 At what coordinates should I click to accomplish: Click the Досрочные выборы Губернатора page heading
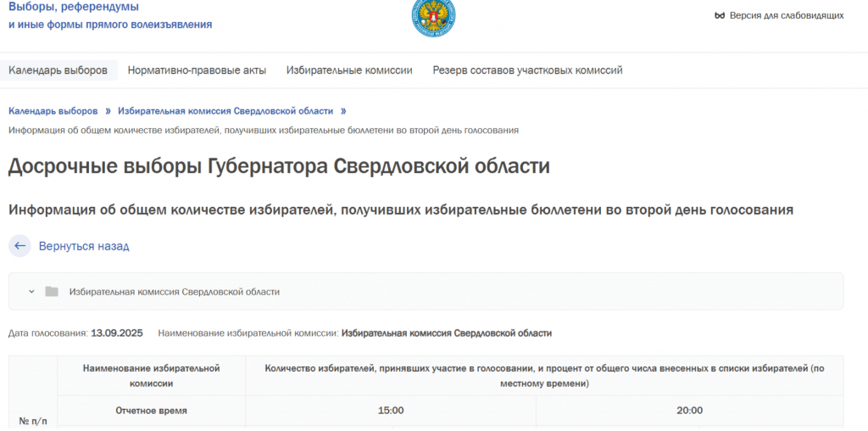tap(279, 166)
